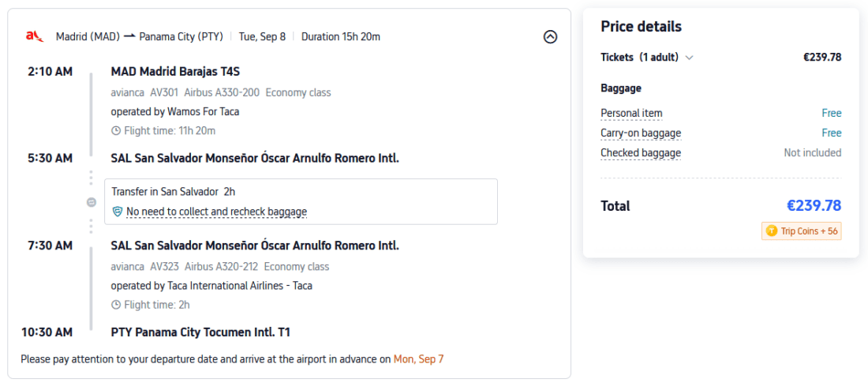Image resolution: width=868 pixels, height=390 pixels.
Task: Click the Mon, Sep 7 date warning
Action: [418, 359]
